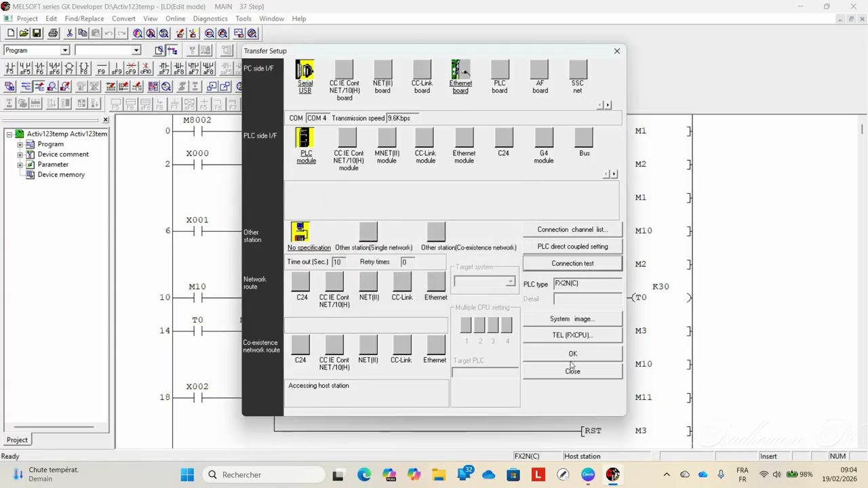Select the CC-Link board icon
868x488 pixels.
pyautogui.click(x=422, y=70)
